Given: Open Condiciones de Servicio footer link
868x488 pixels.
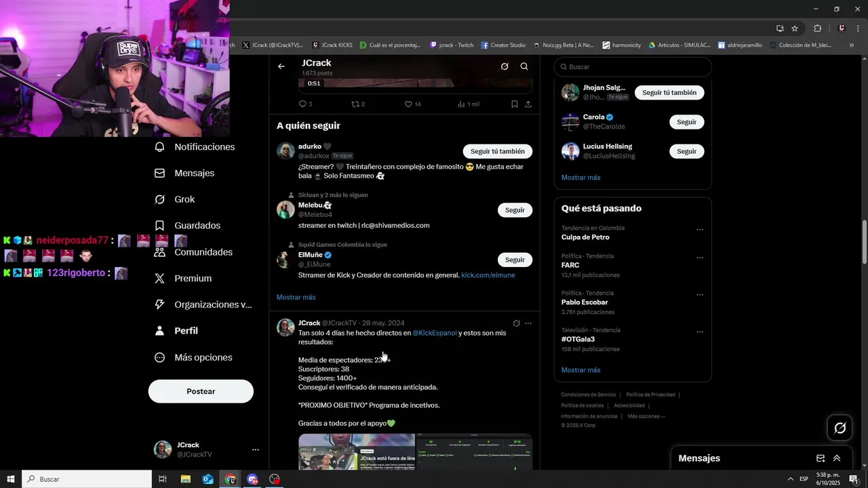Looking at the screenshot, I should [589, 394].
